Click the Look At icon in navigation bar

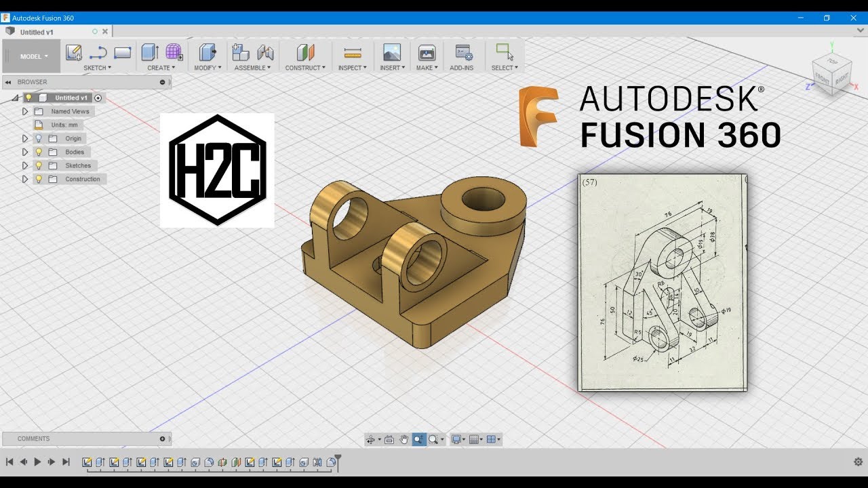389,439
